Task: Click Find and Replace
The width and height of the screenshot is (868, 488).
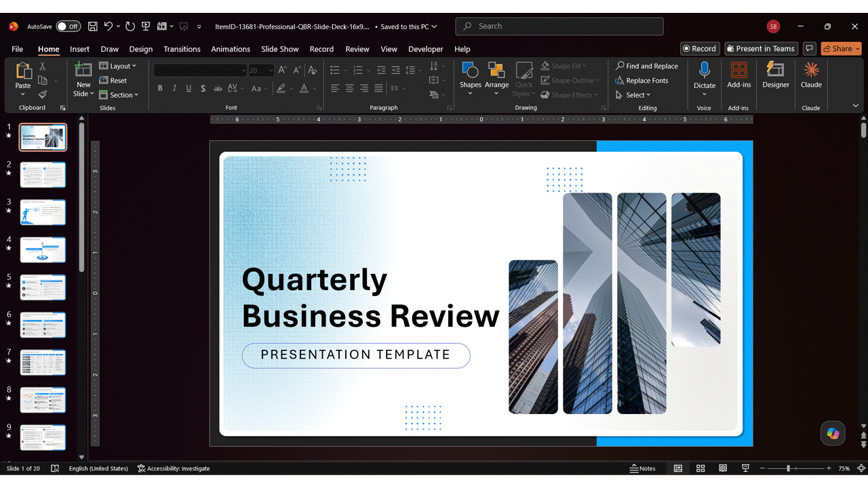Action: (647, 66)
